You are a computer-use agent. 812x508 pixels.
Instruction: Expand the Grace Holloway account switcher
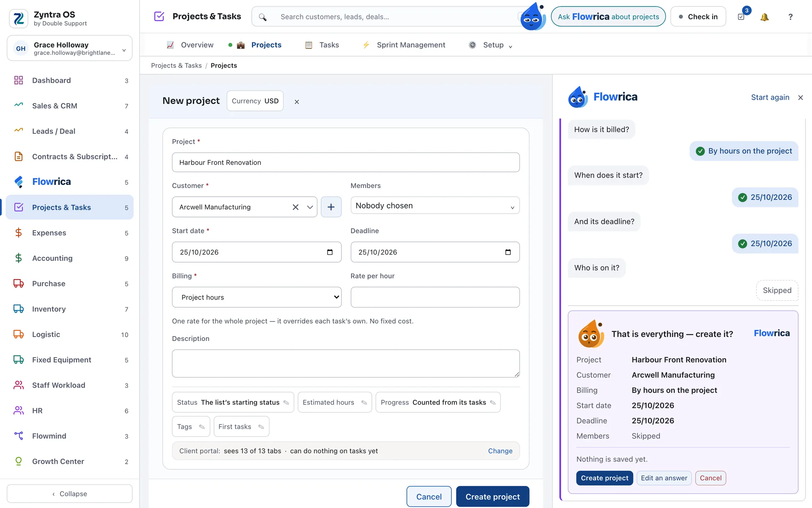point(69,48)
